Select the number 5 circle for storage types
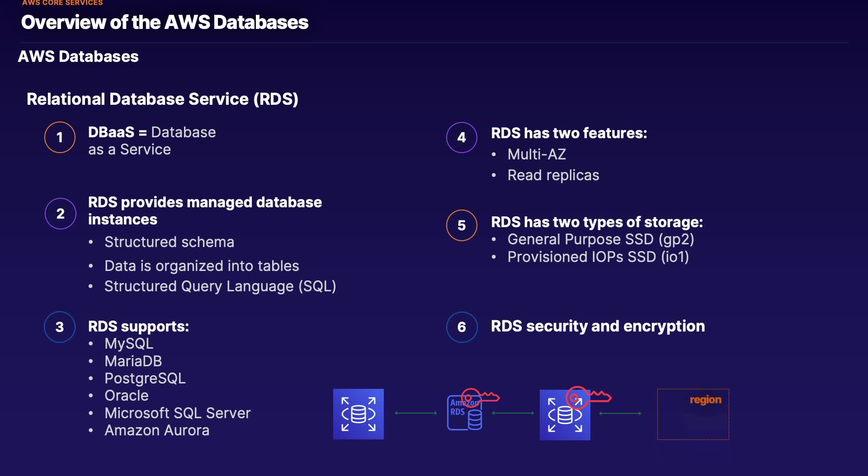This screenshot has height=476, width=868. [462, 225]
